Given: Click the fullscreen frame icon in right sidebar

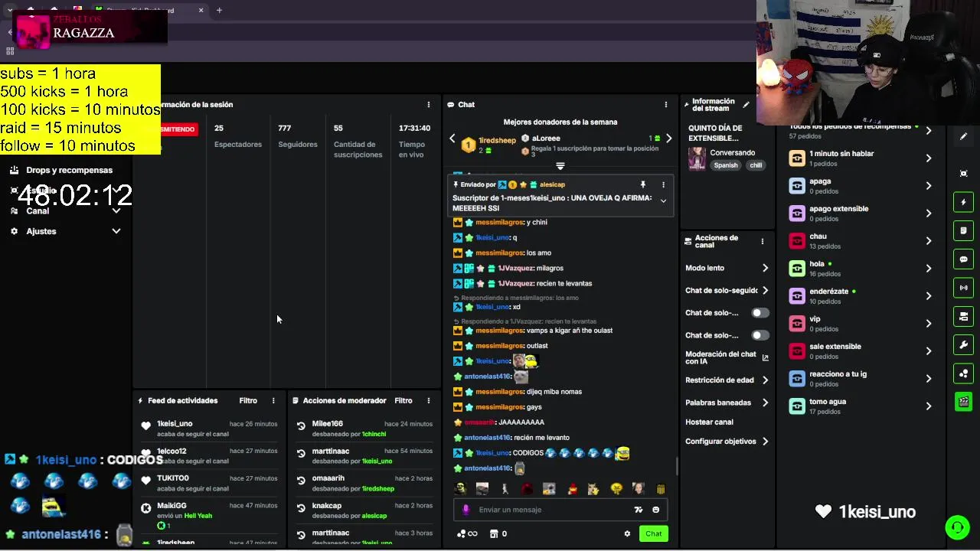Looking at the screenshot, I should (964, 174).
